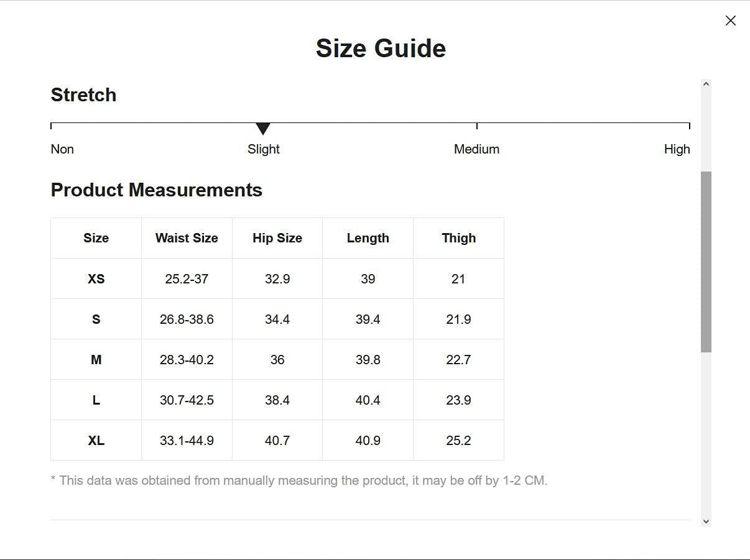This screenshot has height=560, width=750.
Task: Select the M size row label
Action: (96, 360)
